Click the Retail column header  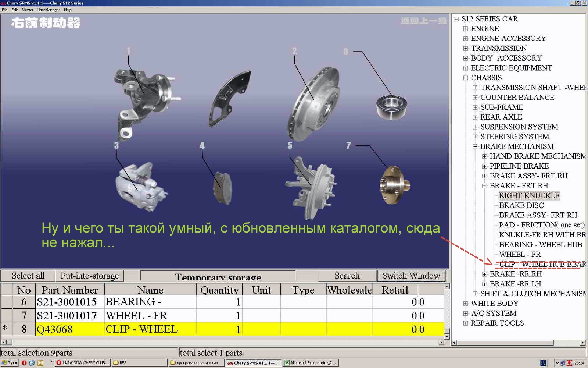pyautogui.click(x=395, y=290)
